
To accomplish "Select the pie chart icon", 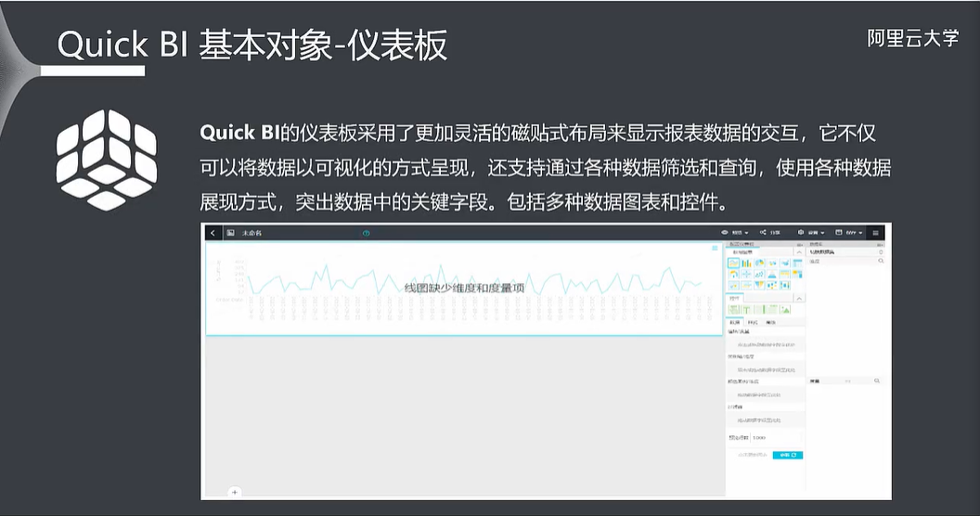I will 759,263.
